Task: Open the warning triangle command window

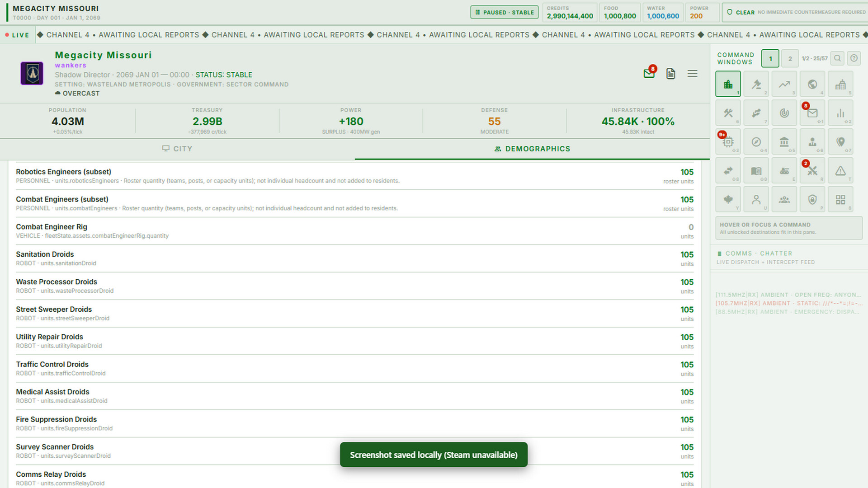Action: (x=840, y=171)
